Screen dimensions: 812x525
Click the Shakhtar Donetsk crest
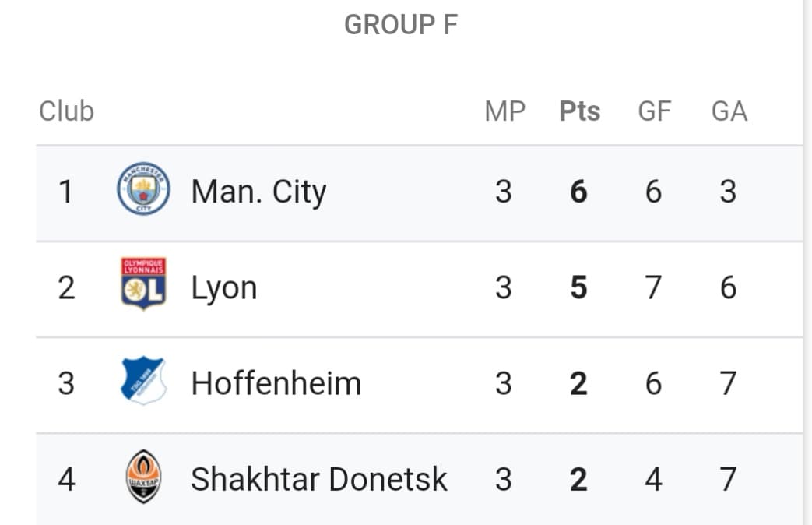pos(143,476)
